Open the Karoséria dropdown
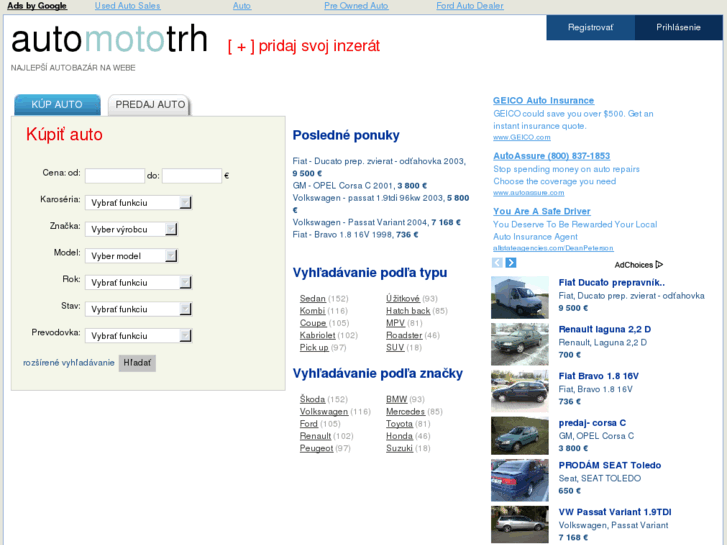The image size is (727, 545). click(x=138, y=203)
